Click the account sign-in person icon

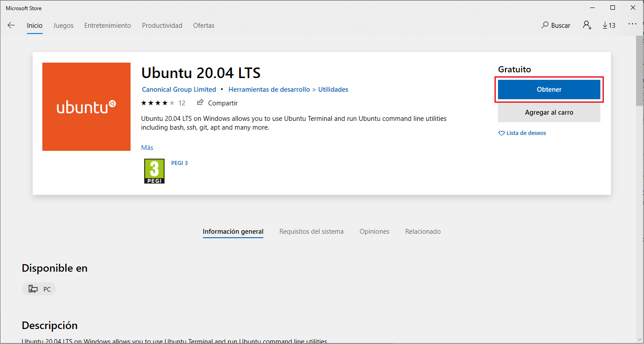pyautogui.click(x=587, y=25)
